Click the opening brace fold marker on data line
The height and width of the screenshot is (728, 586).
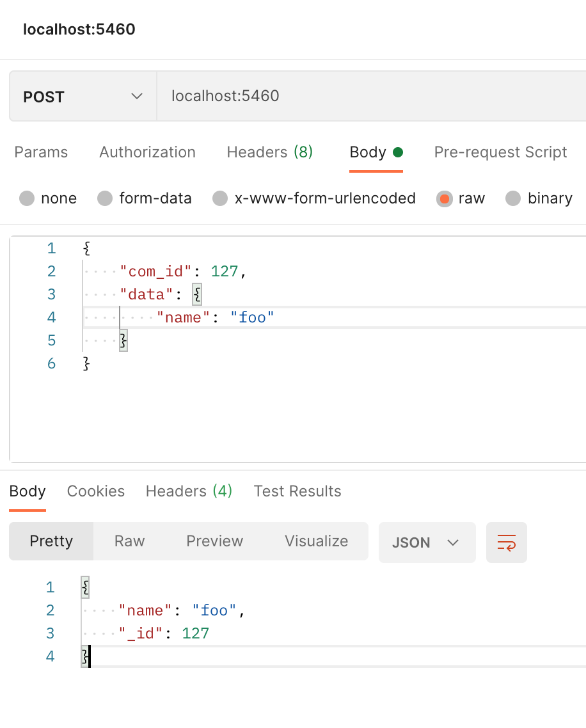tap(196, 294)
